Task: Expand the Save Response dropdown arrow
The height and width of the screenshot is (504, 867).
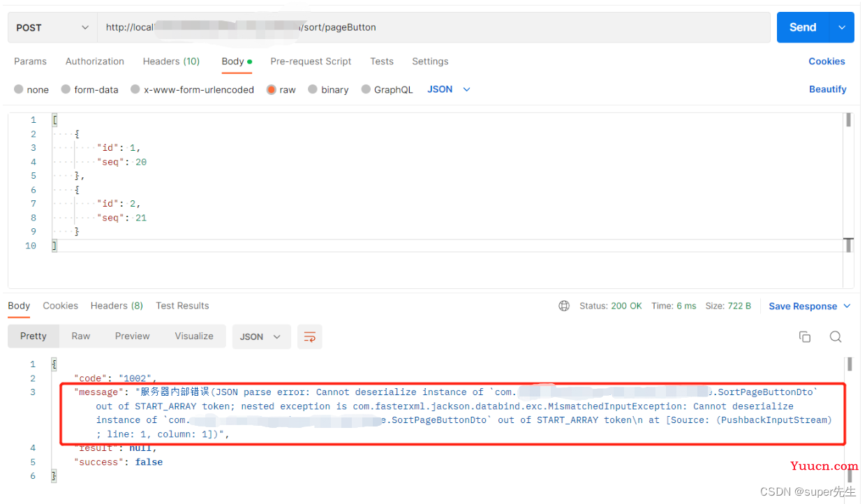Action: pyautogui.click(x=847, y=306)
